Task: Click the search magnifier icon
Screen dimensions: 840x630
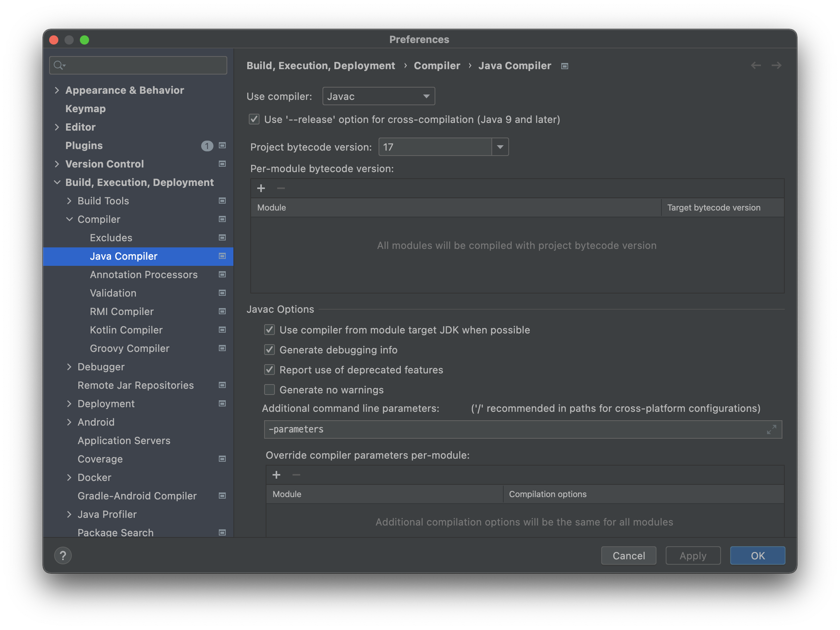Action: point(59,65)
